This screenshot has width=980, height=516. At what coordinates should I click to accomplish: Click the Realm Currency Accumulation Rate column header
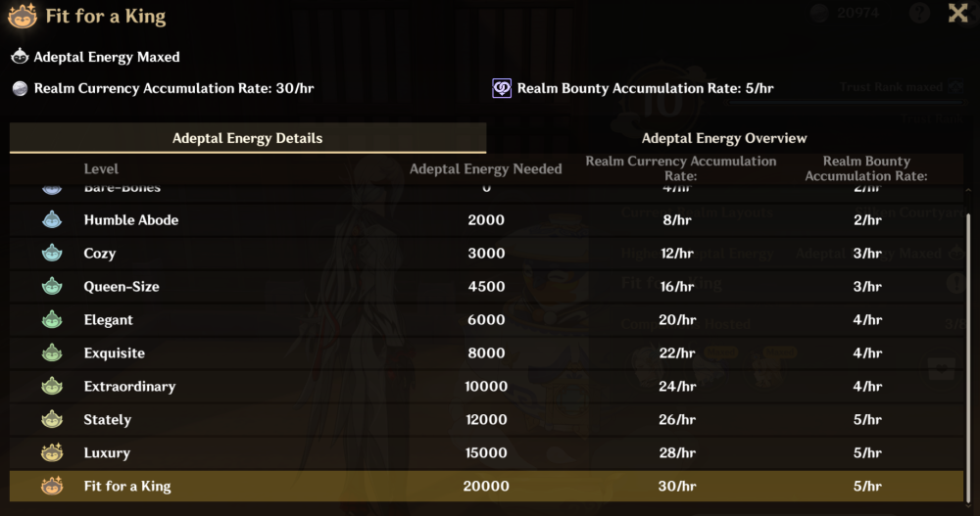[x=680, y=168]
